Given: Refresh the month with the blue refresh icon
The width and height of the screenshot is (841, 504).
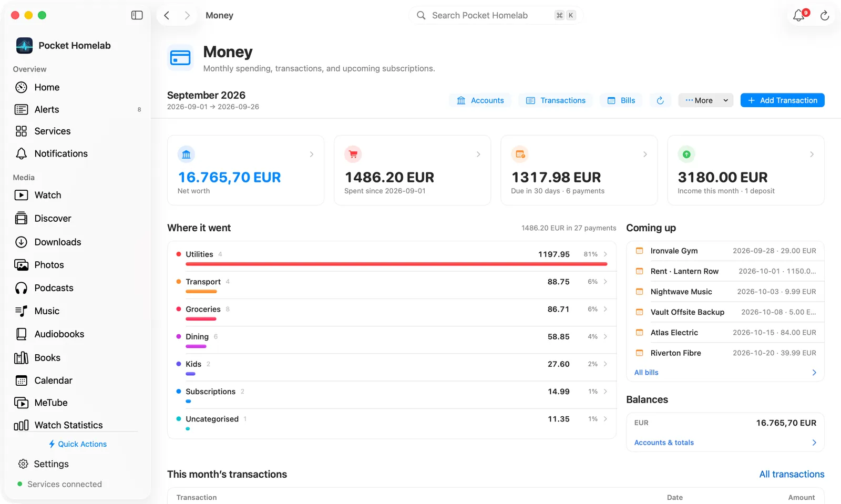Looking at the screenshot, I should pos(660,100).
